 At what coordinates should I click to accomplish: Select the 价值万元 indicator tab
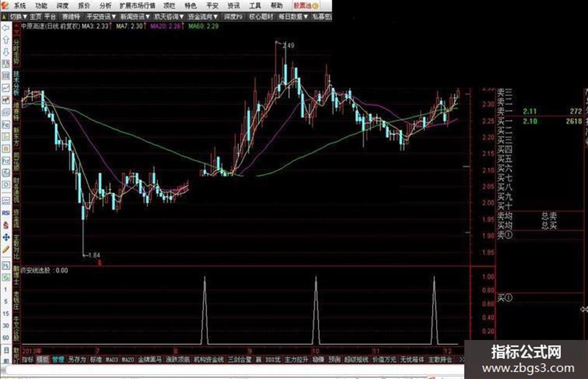384,360
